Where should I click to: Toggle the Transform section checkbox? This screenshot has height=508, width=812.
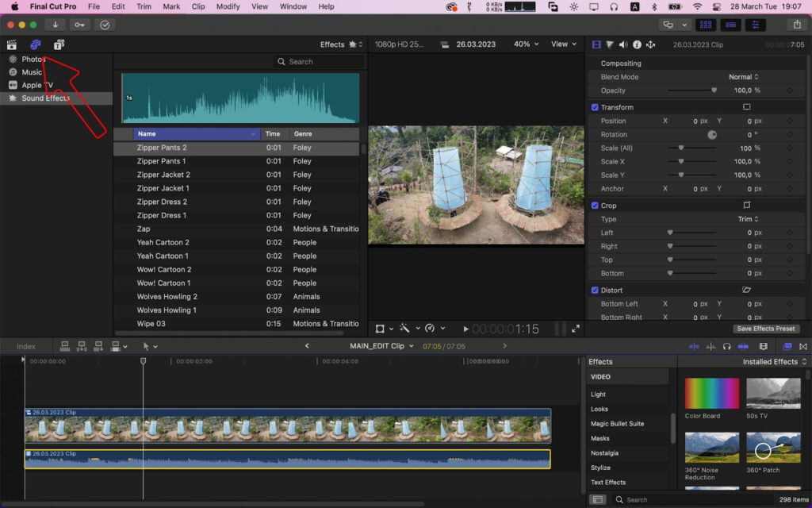point(595,107)
